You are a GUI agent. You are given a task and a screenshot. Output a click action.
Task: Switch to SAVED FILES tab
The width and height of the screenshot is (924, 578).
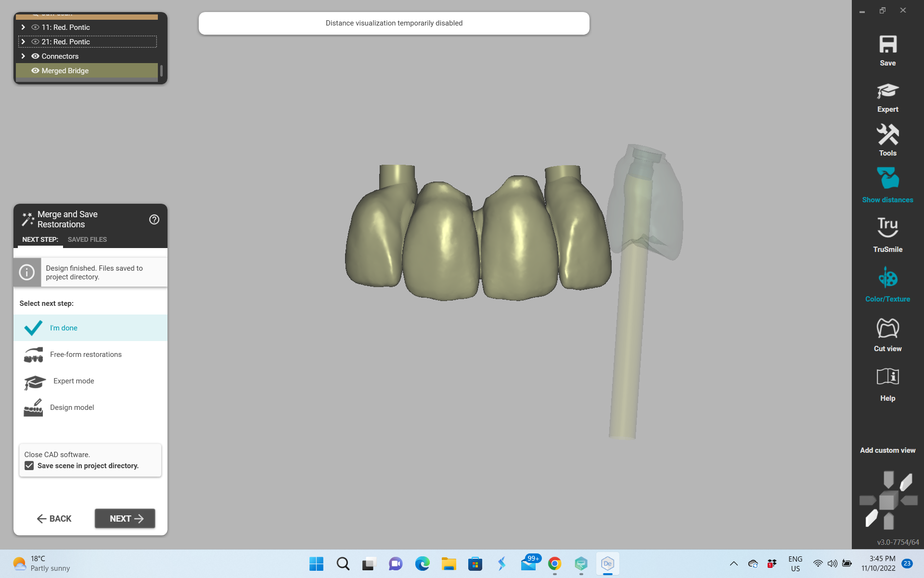[x=87, y=239]
